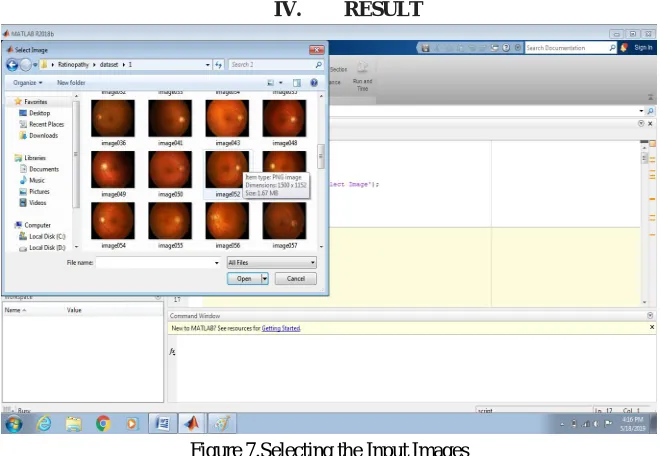Open the Organize dropdown menu
The height and width of the screenshot is (456, 660).
tap(27, 83)
